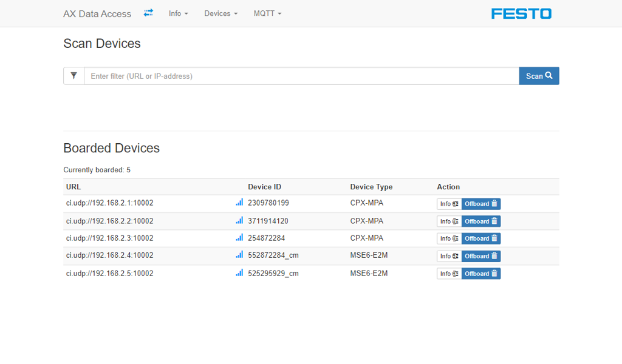Click the Device ID column header
Screen dimensions: 622x364
(265, 187)
